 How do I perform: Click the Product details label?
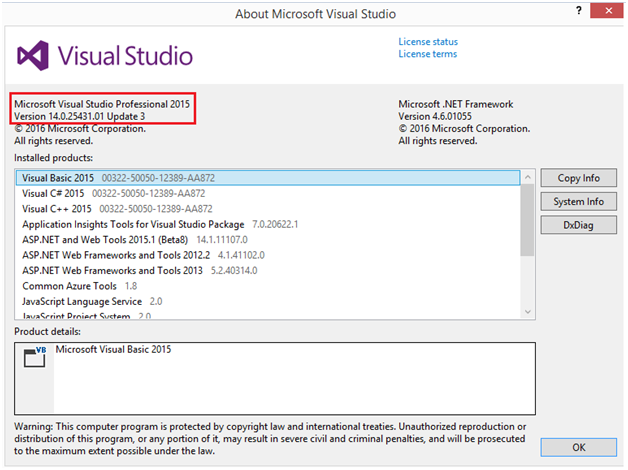click(x=48, y=331)
